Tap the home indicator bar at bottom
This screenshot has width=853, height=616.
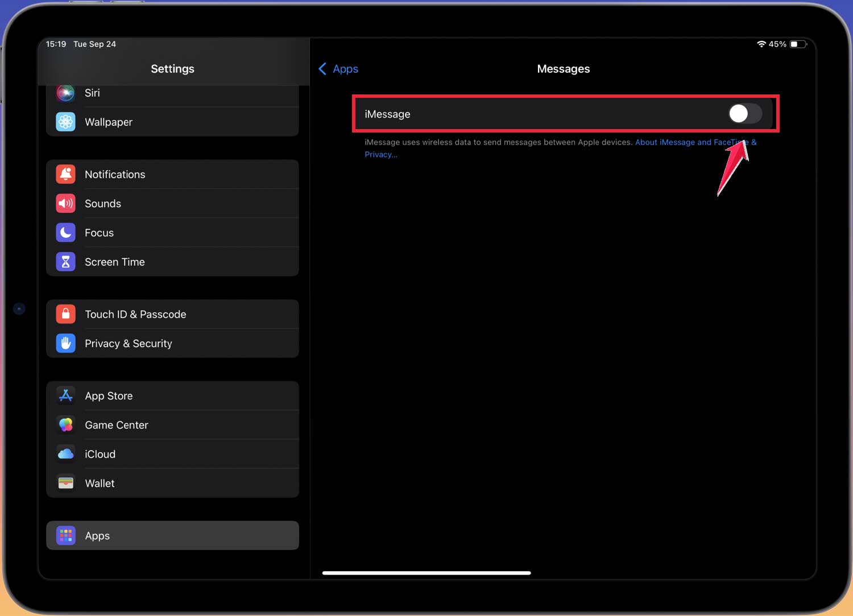point(426,573)
